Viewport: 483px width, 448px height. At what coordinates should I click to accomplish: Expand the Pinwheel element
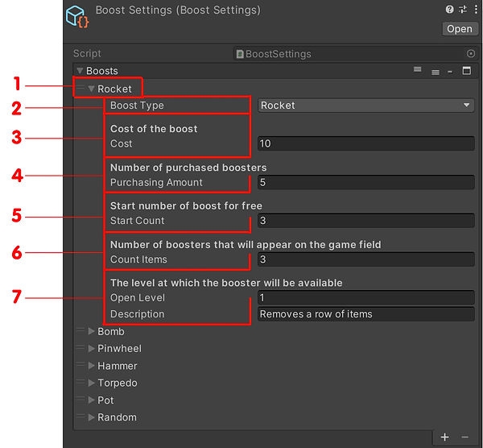(92, 349)
